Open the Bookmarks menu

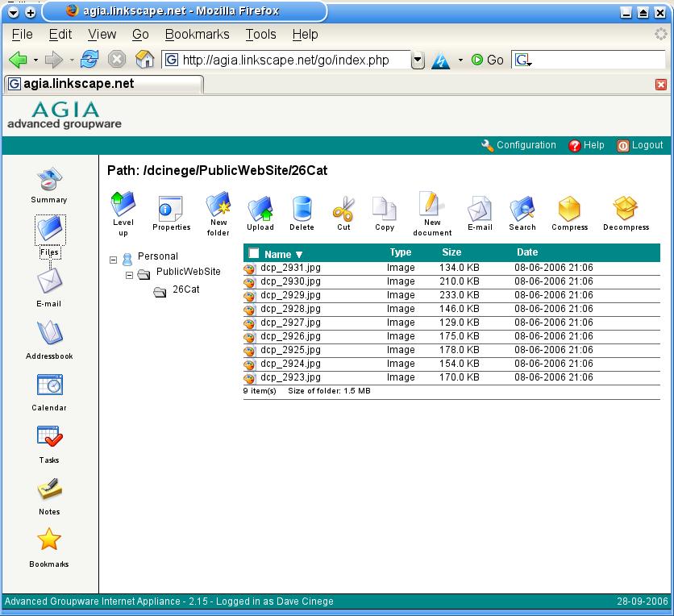[x=197, y=35]
